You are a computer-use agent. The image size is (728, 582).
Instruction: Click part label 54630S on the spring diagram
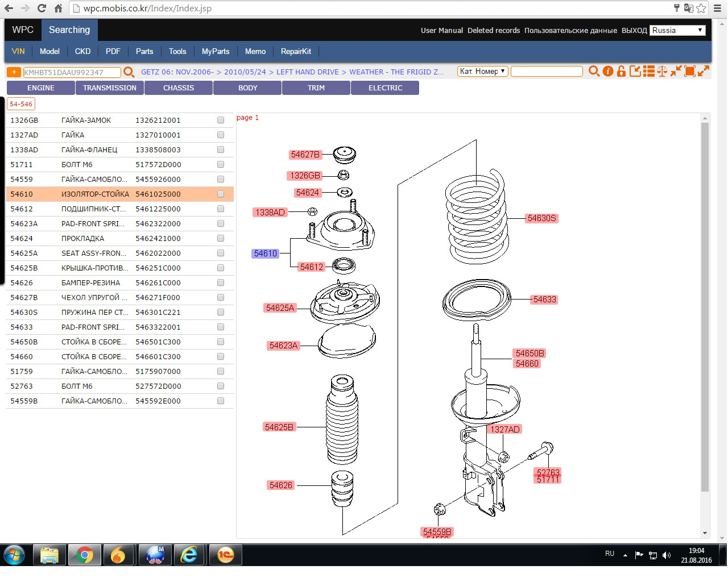(x=541, y=218)
